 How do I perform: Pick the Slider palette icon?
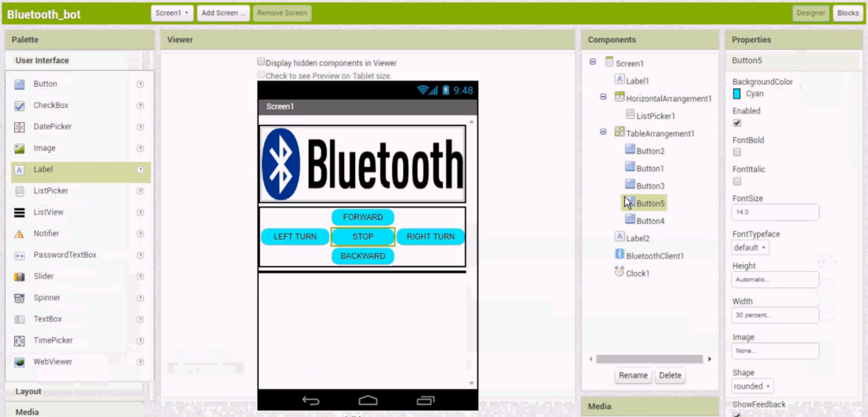coord(20,277)
